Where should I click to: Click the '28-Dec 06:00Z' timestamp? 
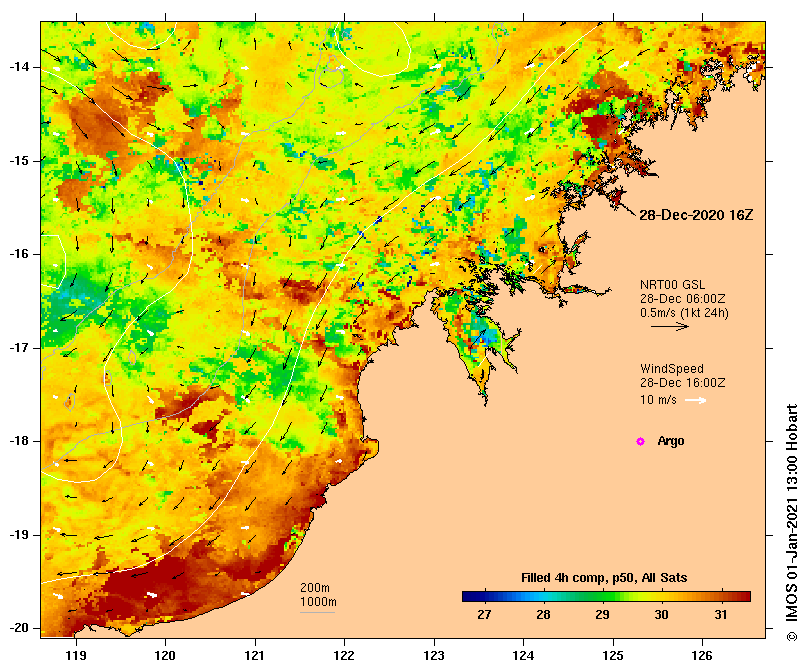coord(683,299)
